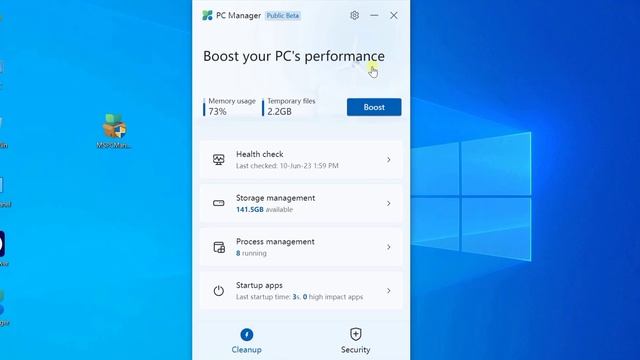640x360 pixels.
Task: Minimize the PC Manager window
Action: [x=374, y=16]
